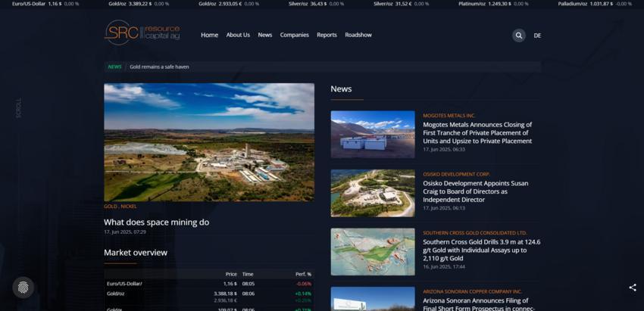Click the Osisko Development news thumbnail
Viewport: 644px width, 311px height.
click(x=373, y=193)
